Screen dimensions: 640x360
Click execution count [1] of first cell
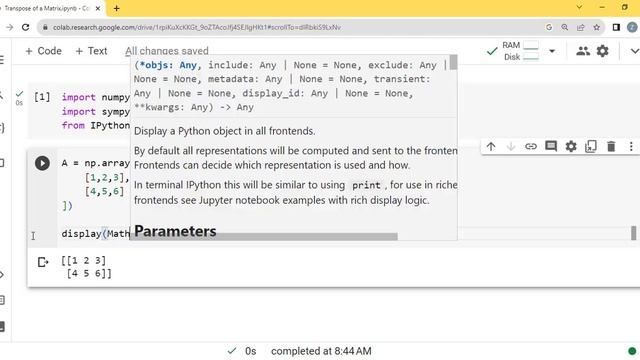(x=42, y=97)
